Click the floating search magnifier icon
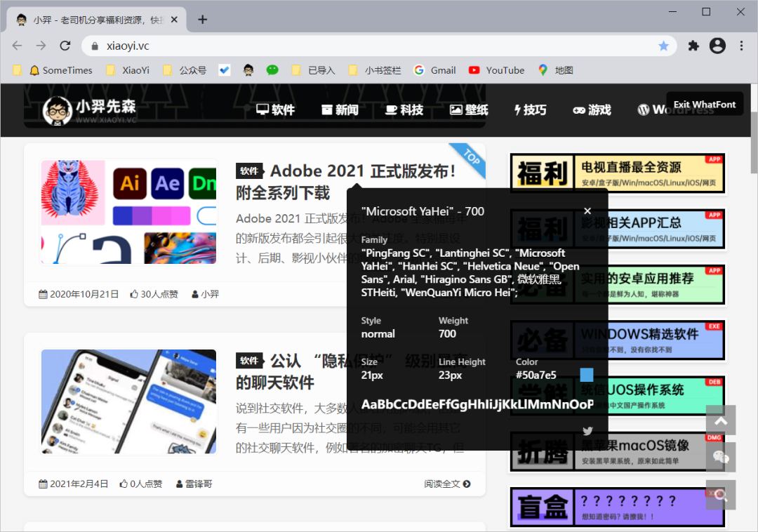The width and height of the screenshot is (758, 532). (721, 496)
